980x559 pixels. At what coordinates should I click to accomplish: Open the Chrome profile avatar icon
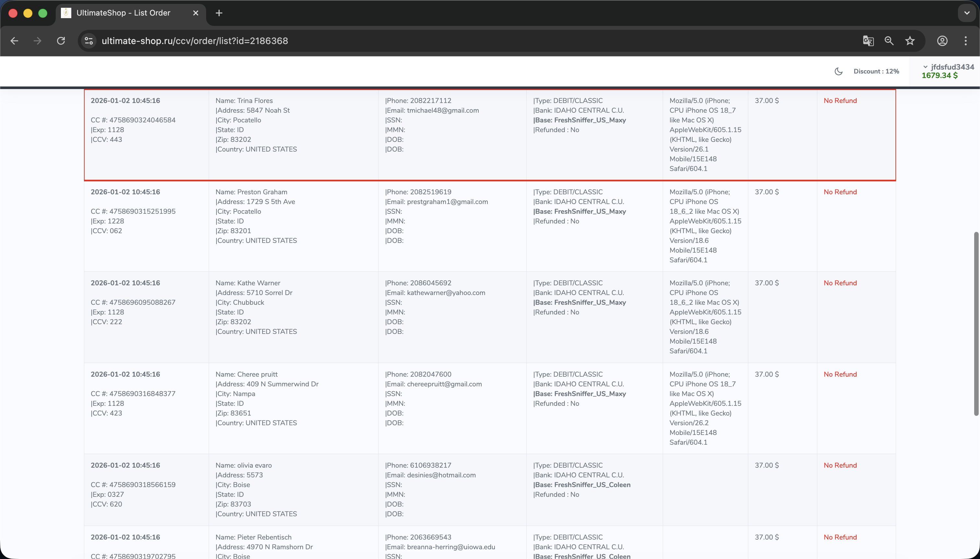coord(942,41)
